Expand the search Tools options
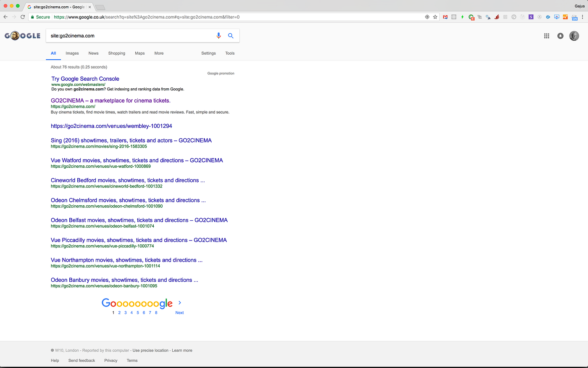This screenshot has height=368, width=588. coord(230,53)
